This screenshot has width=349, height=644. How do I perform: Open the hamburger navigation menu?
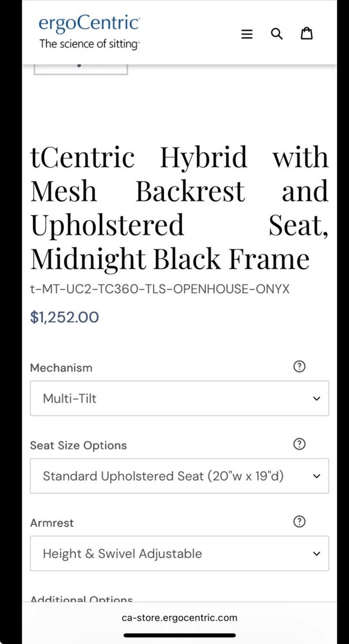(247, 34)
